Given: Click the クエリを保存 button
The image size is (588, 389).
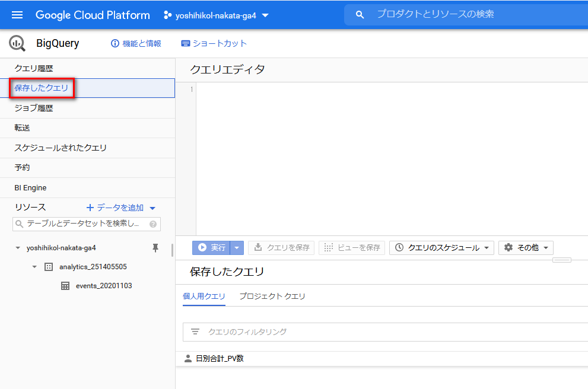Looking at the screenshot, I should pos(281,248).
